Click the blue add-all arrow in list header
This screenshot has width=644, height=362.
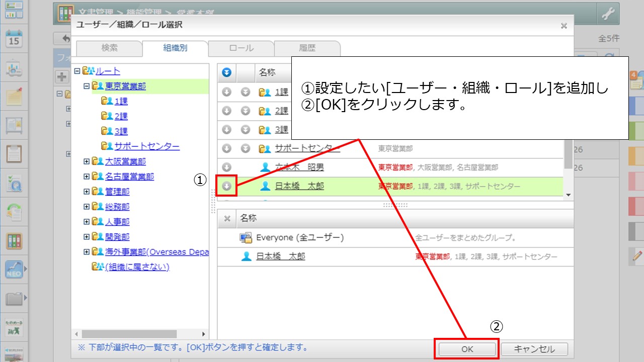[227, 73]
